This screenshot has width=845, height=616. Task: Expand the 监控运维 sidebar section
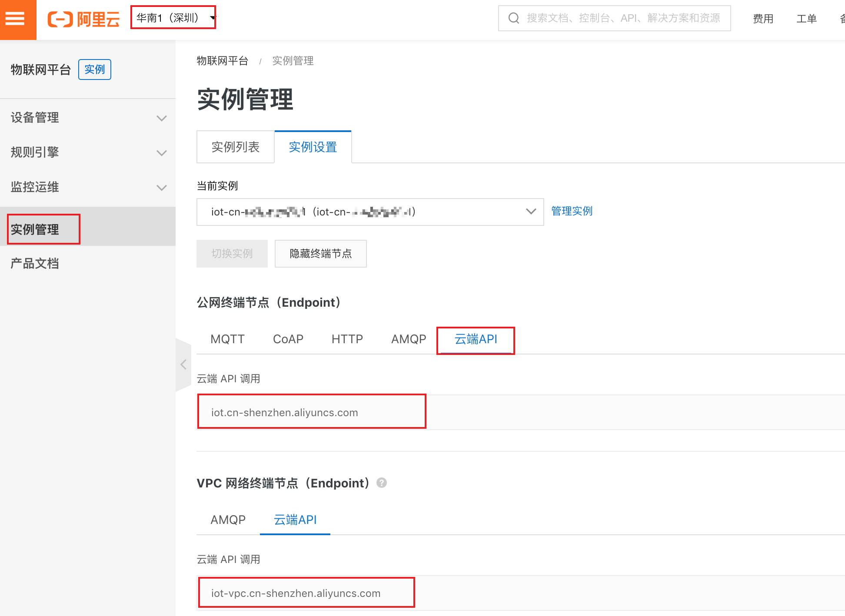tap(88, 187)
